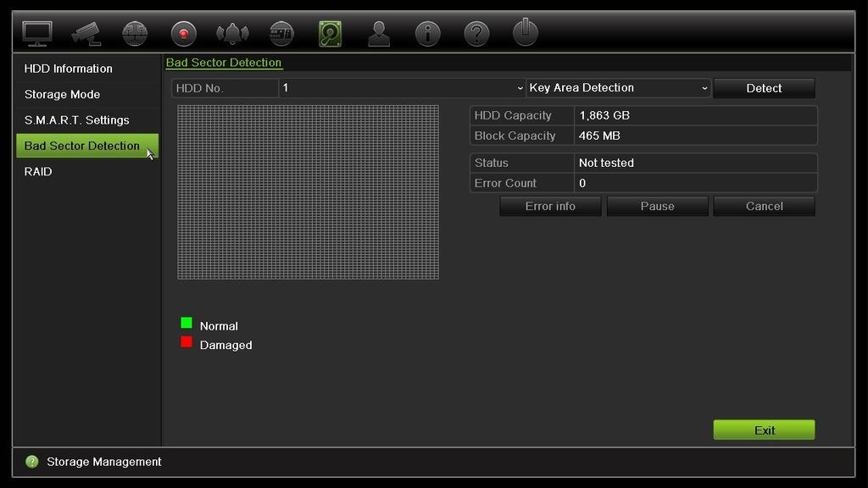Click the Status value Not tested
Image resolution: width=868 pixels, height=488 pixels.
(606, 163)
